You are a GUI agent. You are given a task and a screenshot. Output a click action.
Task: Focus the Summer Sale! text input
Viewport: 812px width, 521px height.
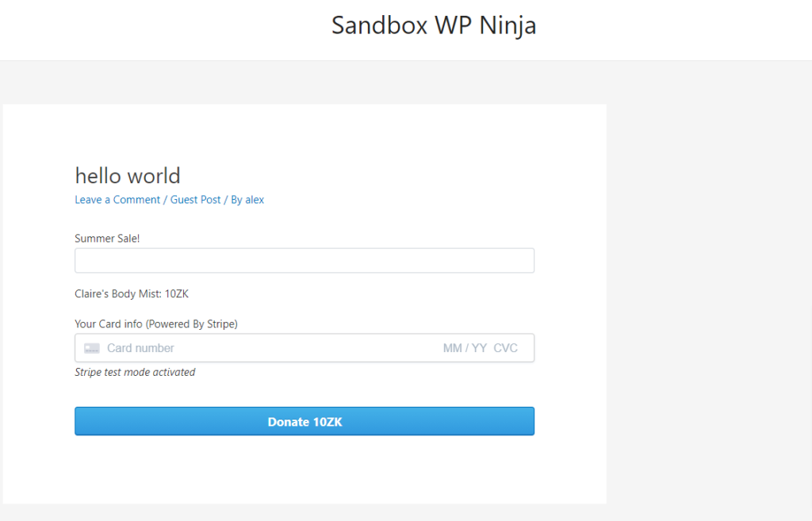pyautogui.click(x=304, y=261)
